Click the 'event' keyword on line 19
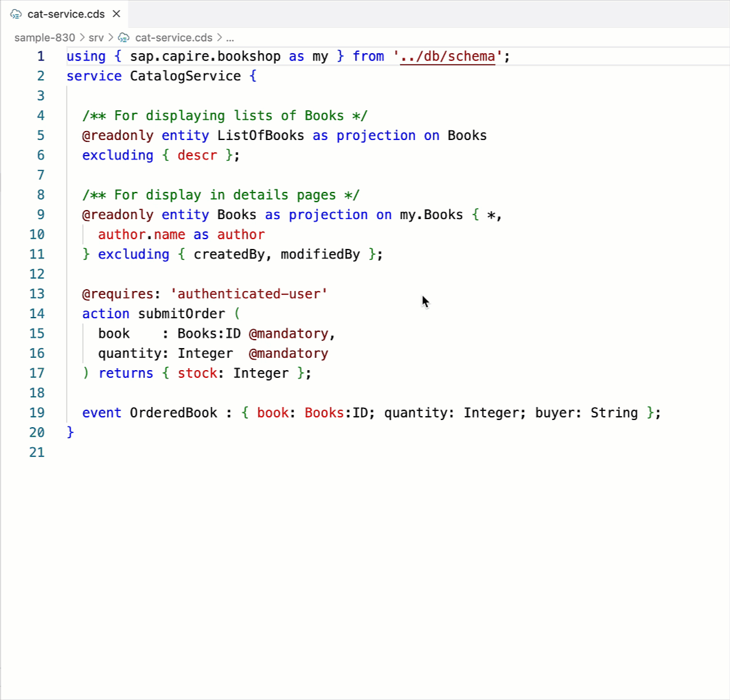Screen dimensions: 730x700 (x=102, y=413)
